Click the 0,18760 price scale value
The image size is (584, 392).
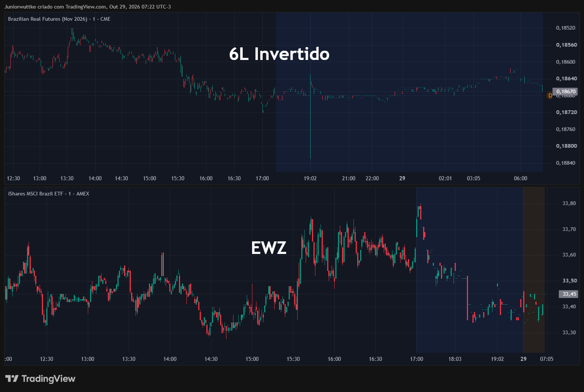pos(565,129)
